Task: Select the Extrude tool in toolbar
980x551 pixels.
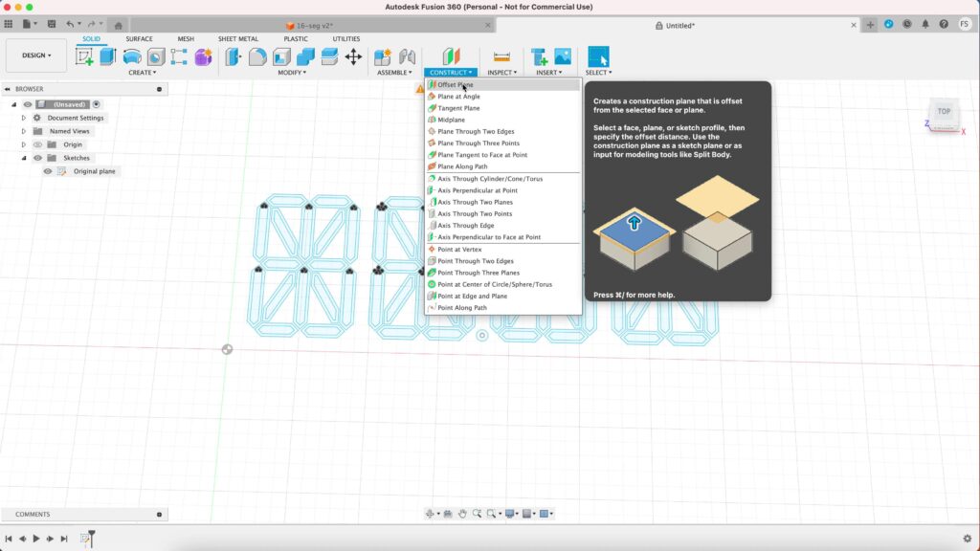Action: tap(108, 57)
